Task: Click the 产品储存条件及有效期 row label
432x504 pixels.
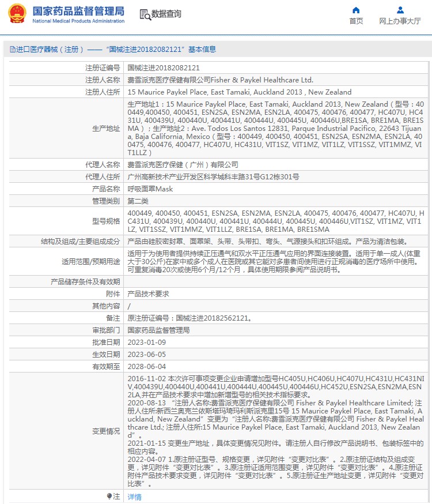Action: 85,282
